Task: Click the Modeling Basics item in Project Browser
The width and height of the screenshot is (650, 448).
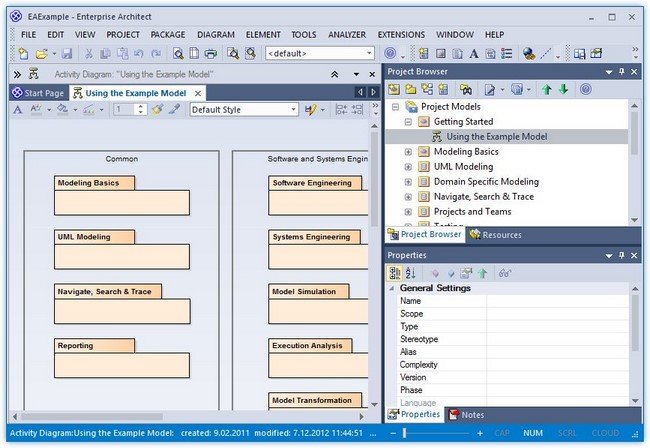Action: [x=466, y=152]
